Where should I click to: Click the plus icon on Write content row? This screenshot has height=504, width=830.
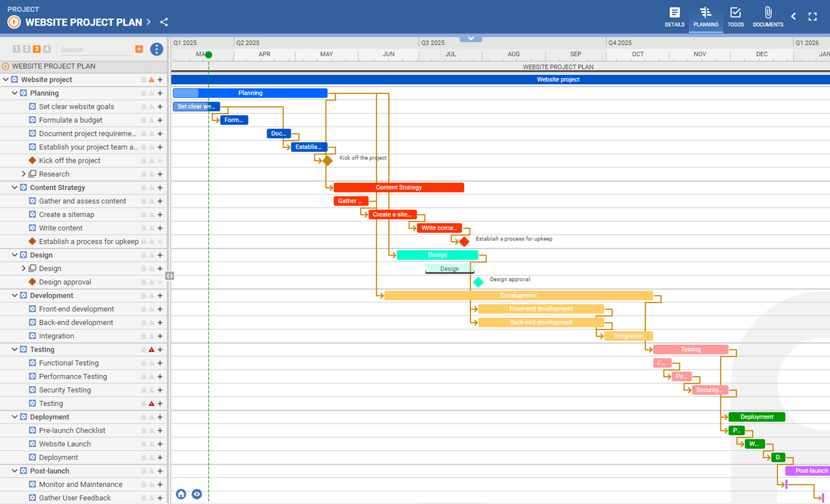(160, 228)
